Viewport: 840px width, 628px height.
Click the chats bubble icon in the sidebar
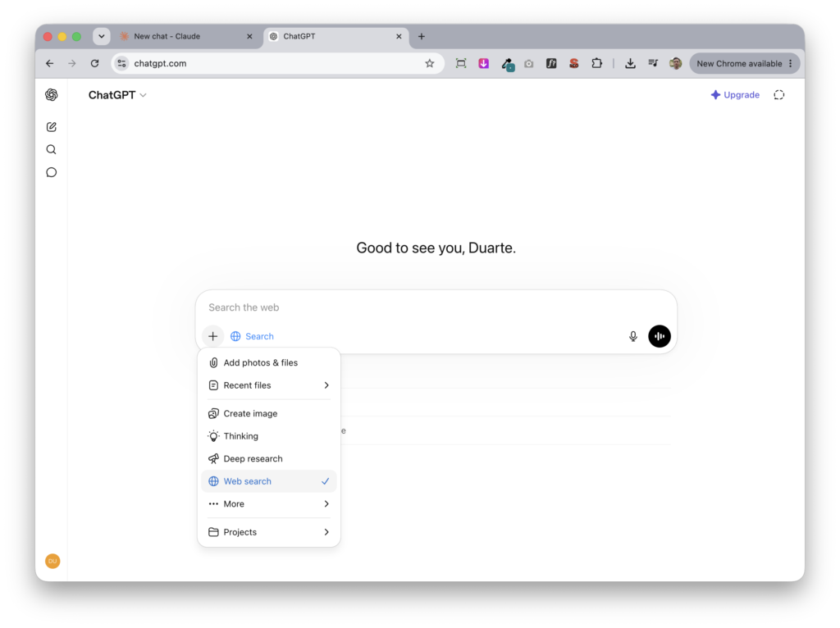tap(52, 172)
